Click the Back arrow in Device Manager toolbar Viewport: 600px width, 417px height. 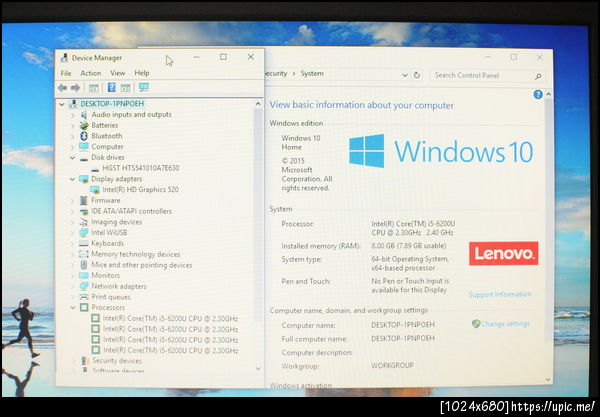point(62,88)
